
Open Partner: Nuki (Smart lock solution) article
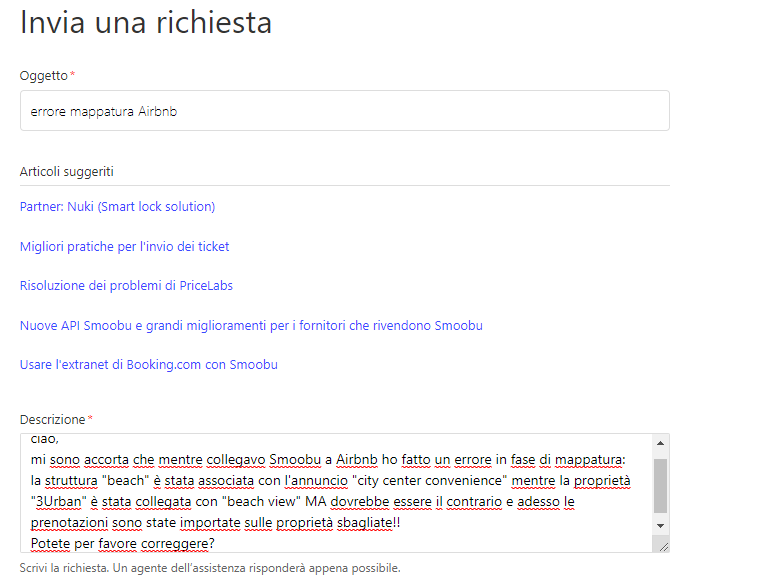(x=117, y=206)
